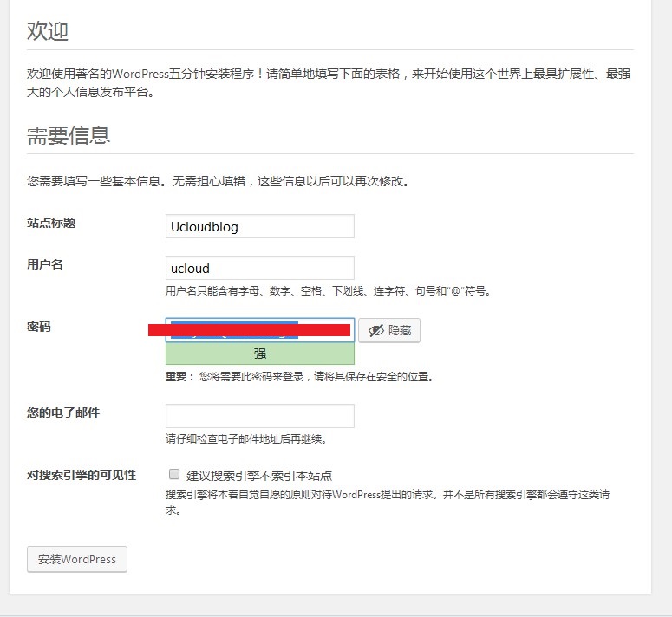Click into the redacted 密码 input field
Screen dimensions: 672x617
(x=259, y=330)
